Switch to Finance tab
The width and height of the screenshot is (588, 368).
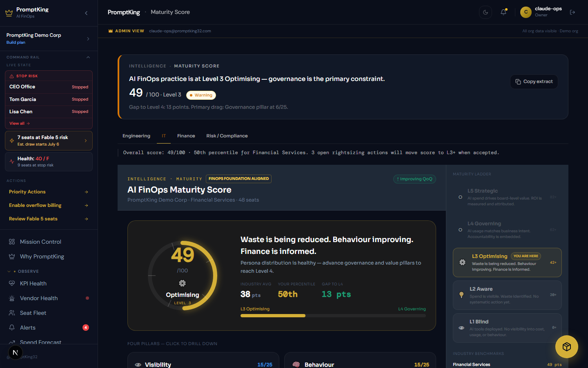(x=186, y=136)
